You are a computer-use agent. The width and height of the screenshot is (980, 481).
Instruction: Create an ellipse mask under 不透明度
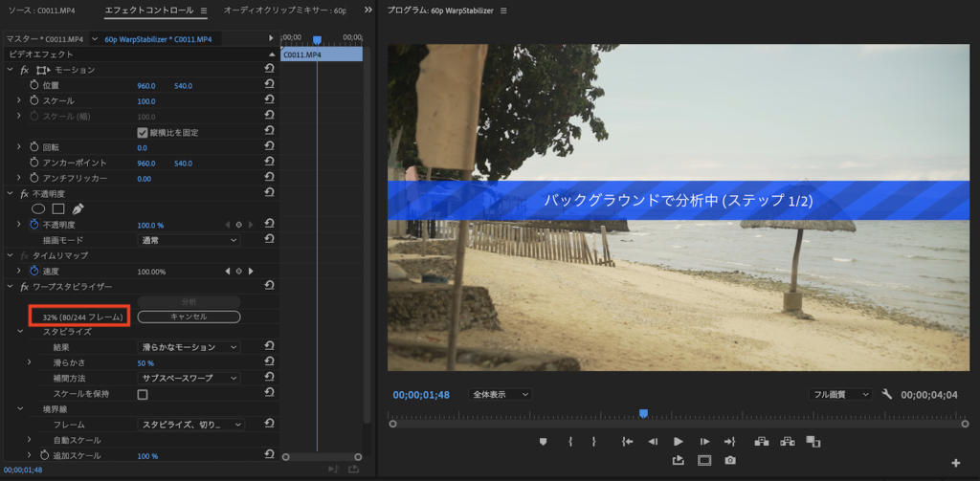tap(39, 208)
